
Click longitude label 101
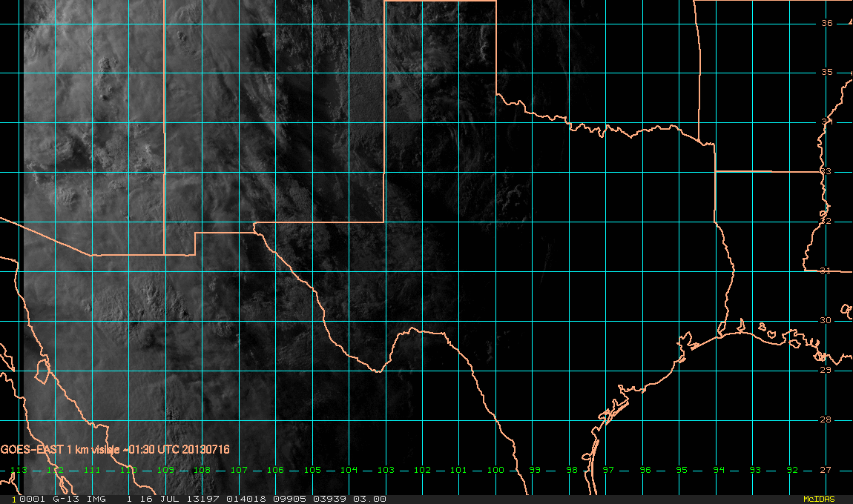pos(458,470)
